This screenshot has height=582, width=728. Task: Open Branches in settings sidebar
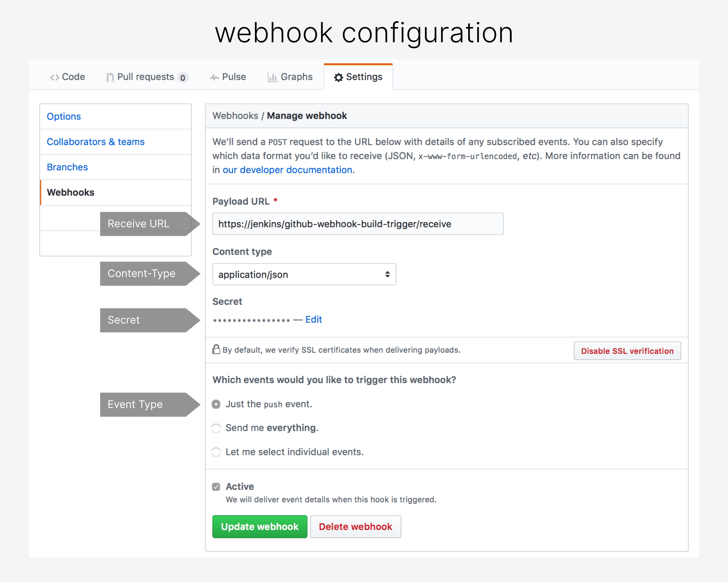[x=67, y=167]
